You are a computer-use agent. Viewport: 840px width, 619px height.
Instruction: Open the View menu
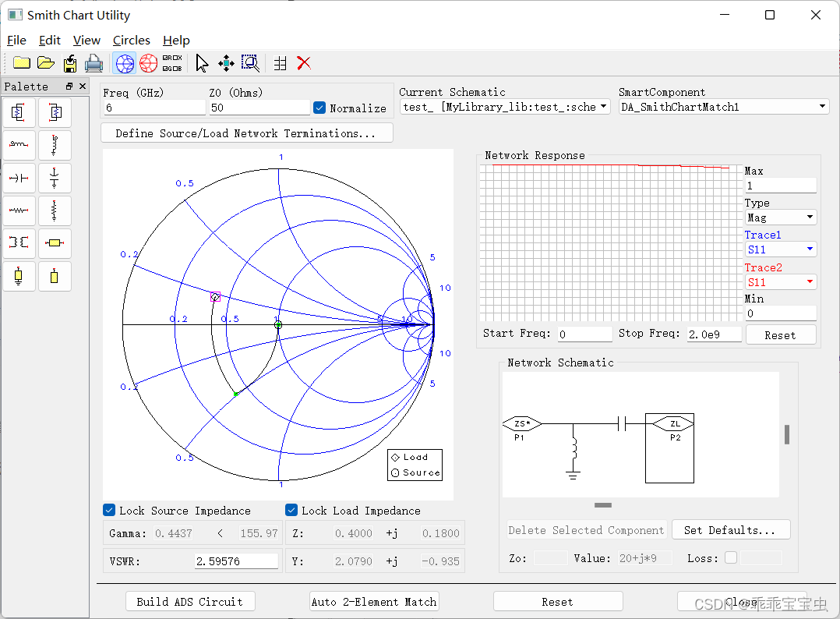coord(86,41)
